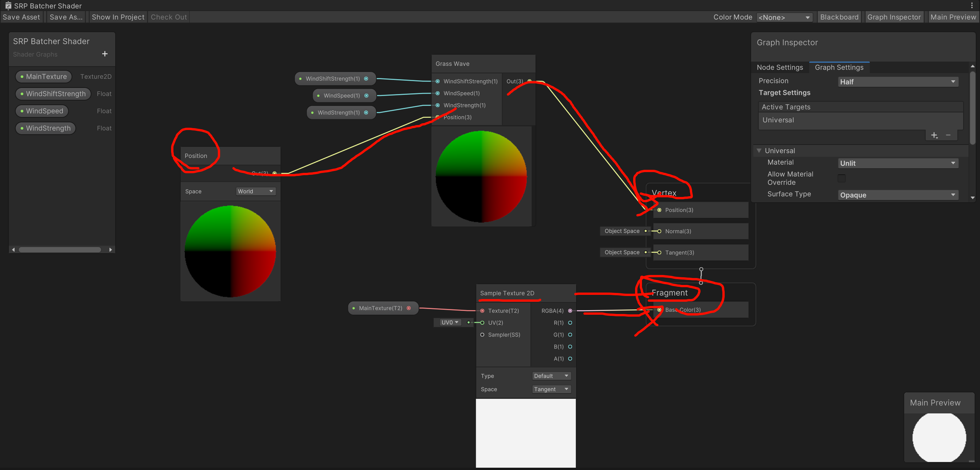Click the Save Asset button
This screenshot has width=980, height=470.
[x=21, y=17]
